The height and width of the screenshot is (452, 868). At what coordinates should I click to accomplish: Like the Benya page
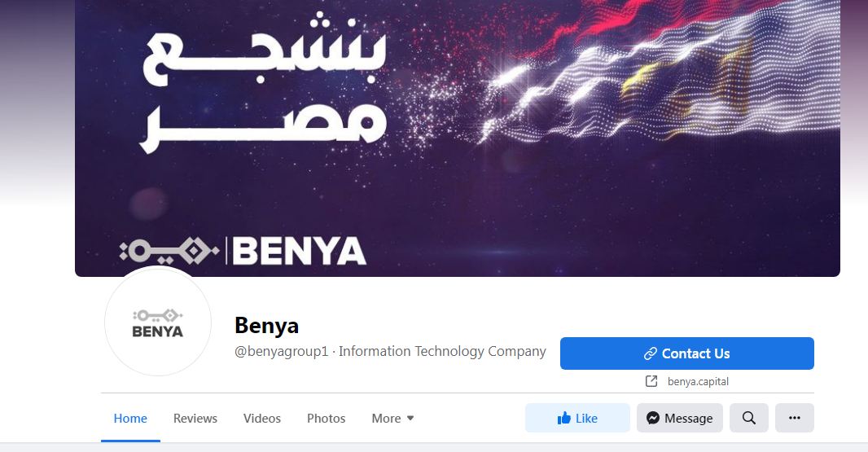(x=577, y=418)
